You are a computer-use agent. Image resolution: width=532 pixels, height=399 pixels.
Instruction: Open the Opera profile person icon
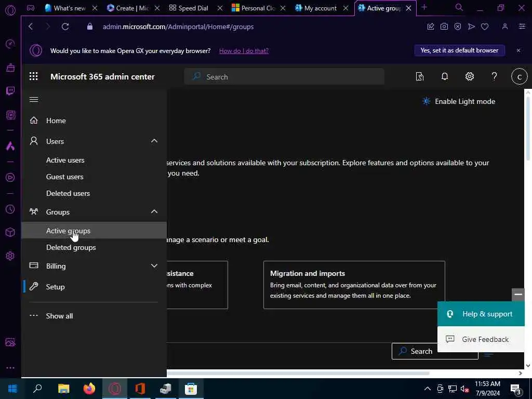coord(505,26)
